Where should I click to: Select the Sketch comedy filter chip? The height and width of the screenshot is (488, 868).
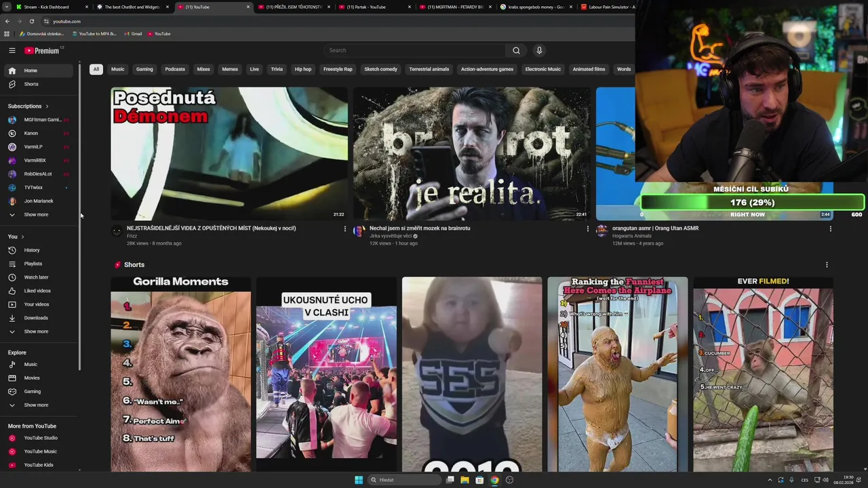380,69
